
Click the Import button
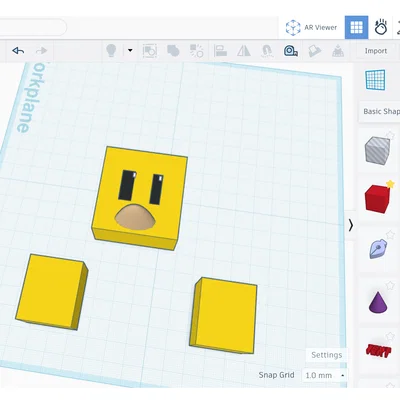coord(376,51)
